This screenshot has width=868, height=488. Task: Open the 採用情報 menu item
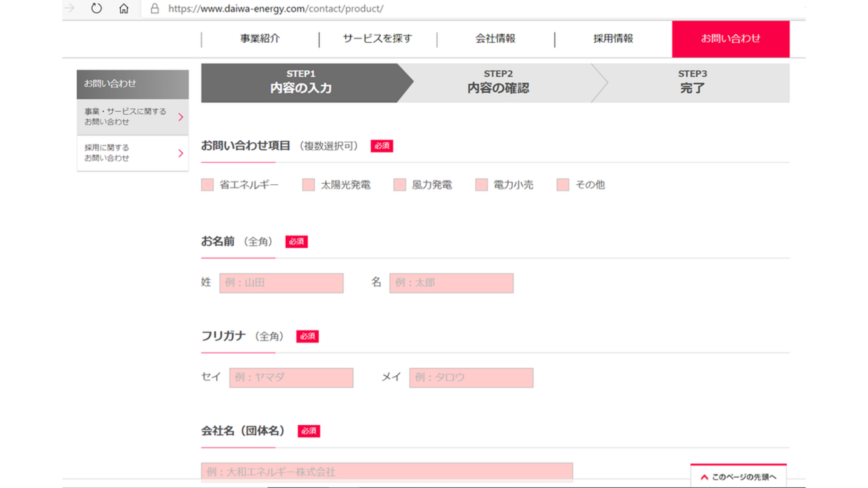click(x=613, y=39)
